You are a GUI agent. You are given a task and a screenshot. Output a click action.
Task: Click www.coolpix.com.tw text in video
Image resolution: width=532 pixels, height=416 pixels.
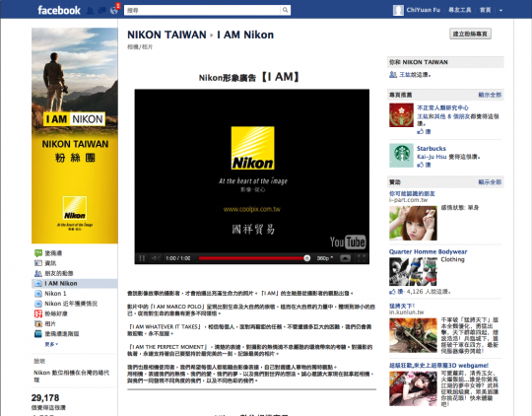(x=252, y=210)
